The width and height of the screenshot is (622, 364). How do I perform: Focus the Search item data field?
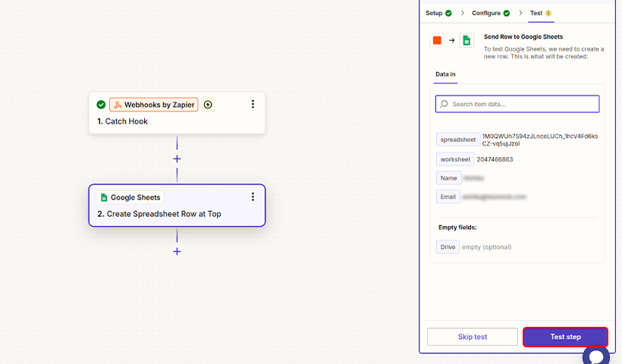(x=517, y=104)
